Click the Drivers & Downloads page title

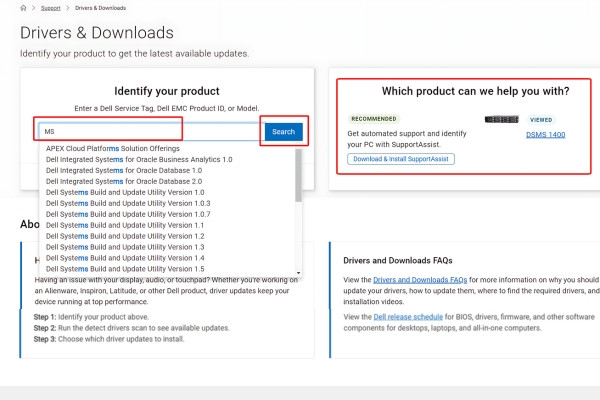[x=97, y=33]
